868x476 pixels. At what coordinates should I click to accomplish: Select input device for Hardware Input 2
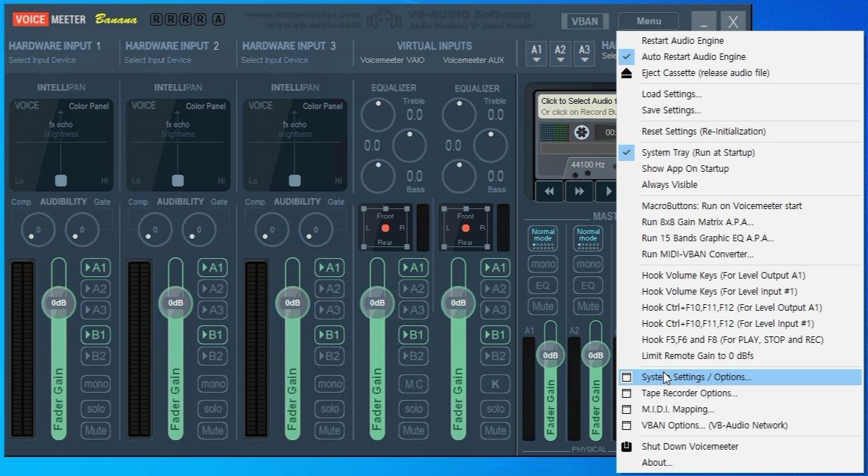(x=158, y=60)
